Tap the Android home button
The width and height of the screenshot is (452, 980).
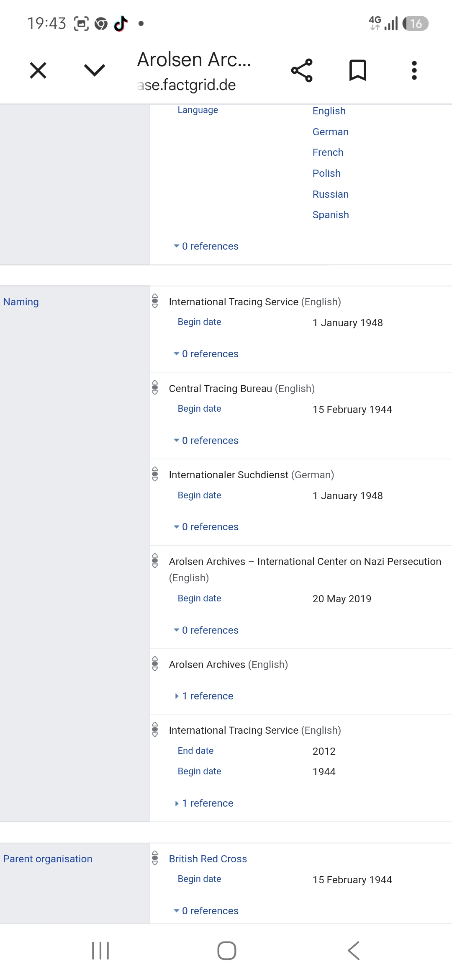[x=226, y=951]
